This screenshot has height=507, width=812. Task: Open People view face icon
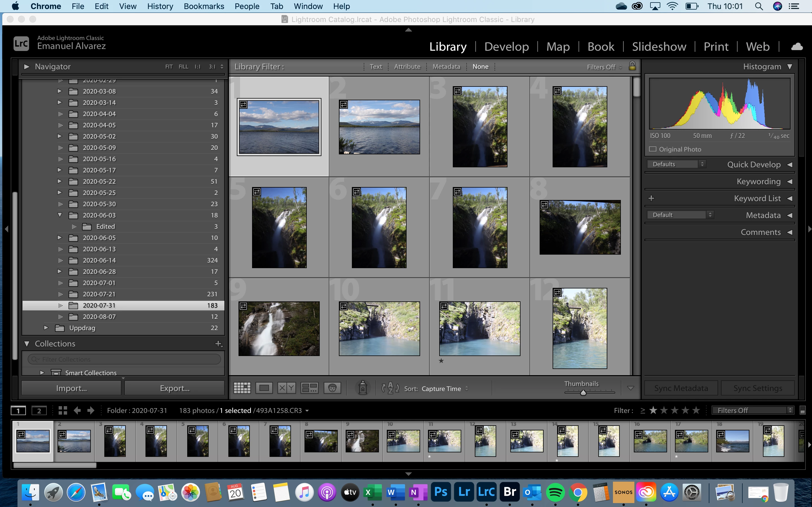click(332, 388)
